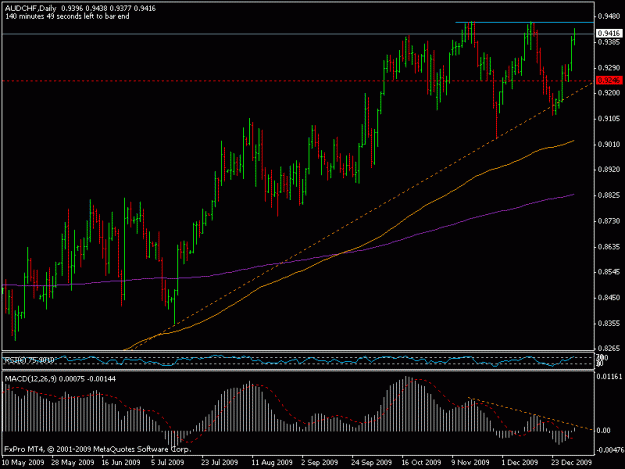Click the FxPro MT4 MetaQuotes copyright text
The image size is (625, 469).
tap(98, 449)
